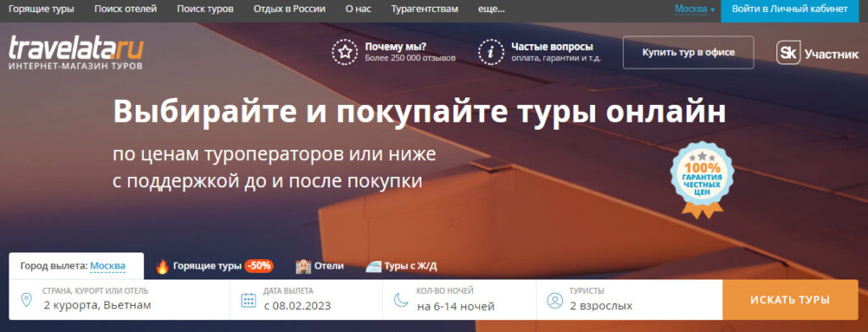
Task: Click the Skolkovo Sk logo icon
Action: (788, 53)
